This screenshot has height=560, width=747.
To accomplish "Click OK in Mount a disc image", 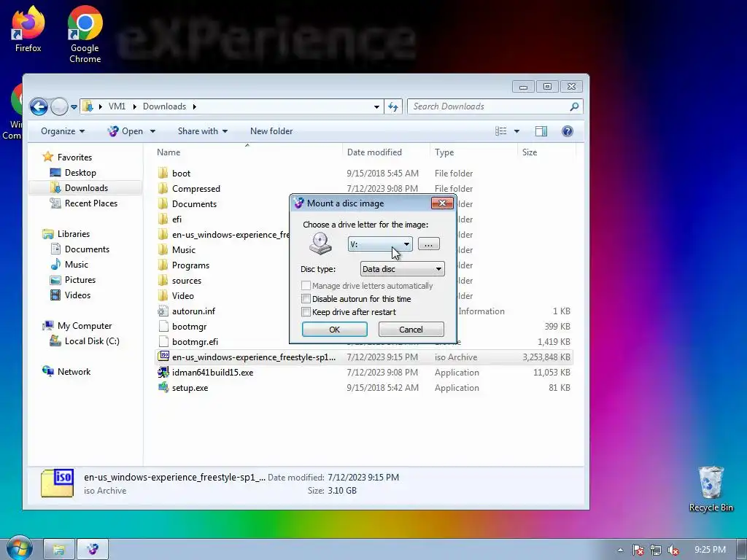I will click(334, 330).
